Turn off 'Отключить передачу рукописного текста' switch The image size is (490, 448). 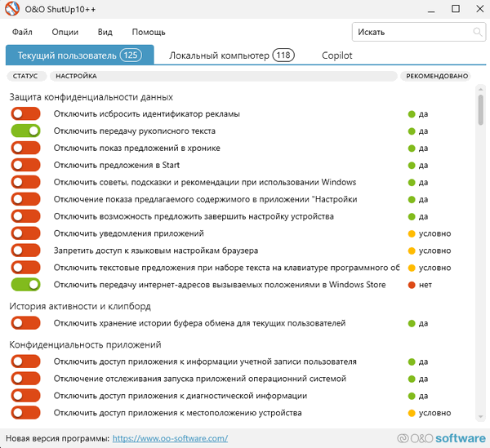[25, 131]
